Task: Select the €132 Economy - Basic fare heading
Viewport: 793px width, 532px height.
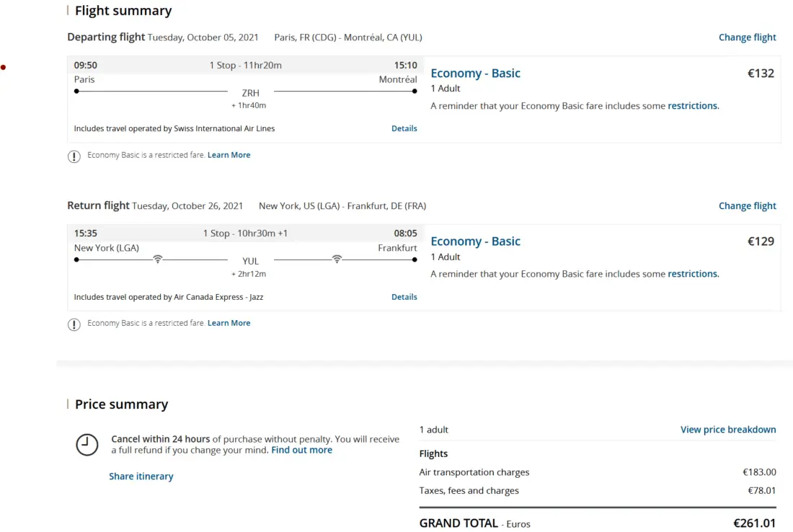Action: click(475, 74)
